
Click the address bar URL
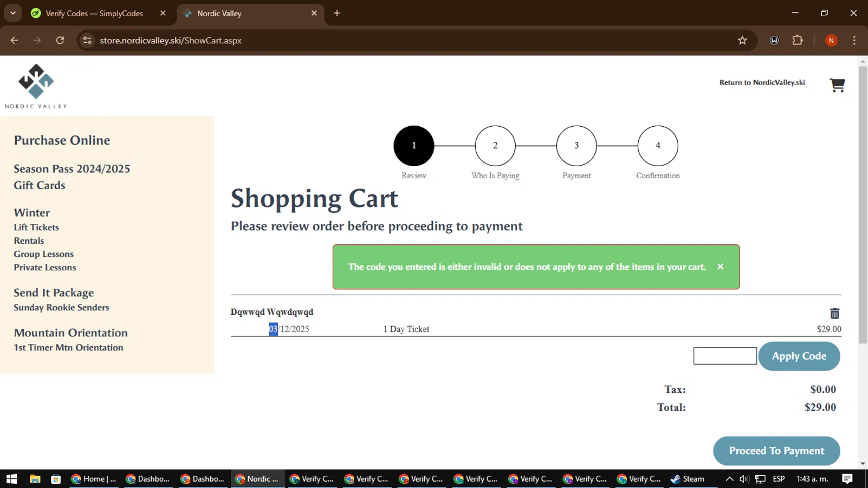(x=171, y=41)
